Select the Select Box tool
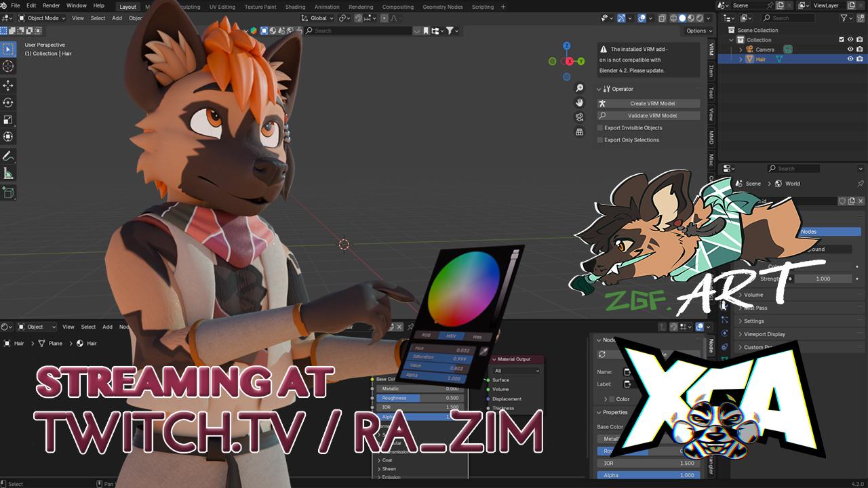Viewport: 868px width, 488px height. 8,49
